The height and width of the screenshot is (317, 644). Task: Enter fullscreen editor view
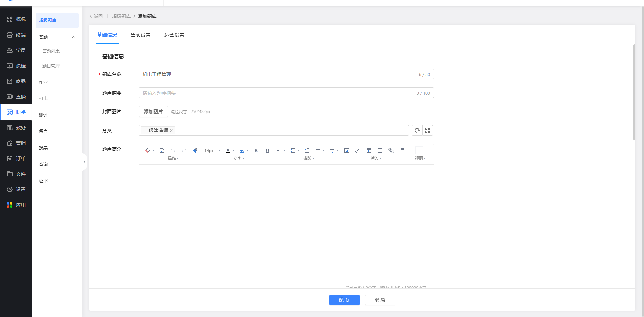pyautogui.click(x=419, y=150)
